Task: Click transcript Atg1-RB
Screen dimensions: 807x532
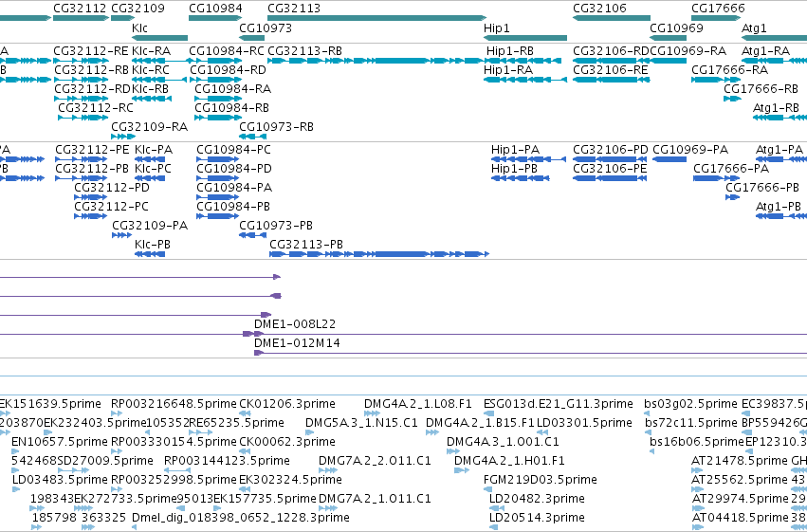Action: click(776, 108)
